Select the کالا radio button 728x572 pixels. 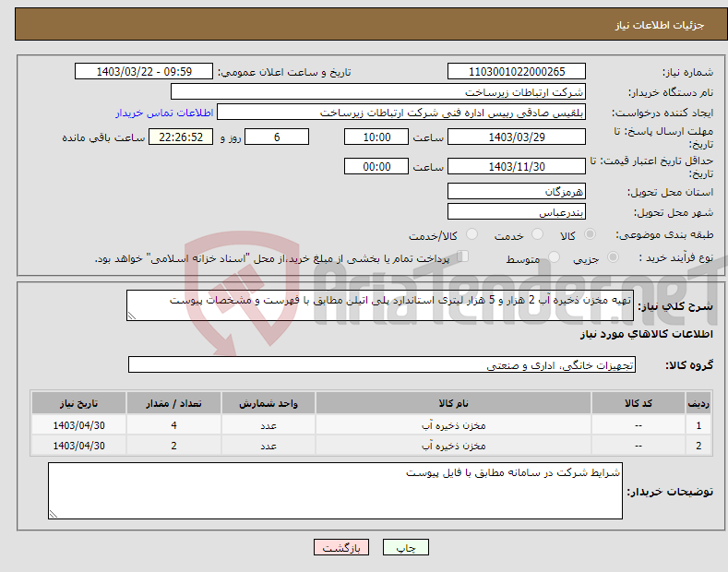pos(590,234)
